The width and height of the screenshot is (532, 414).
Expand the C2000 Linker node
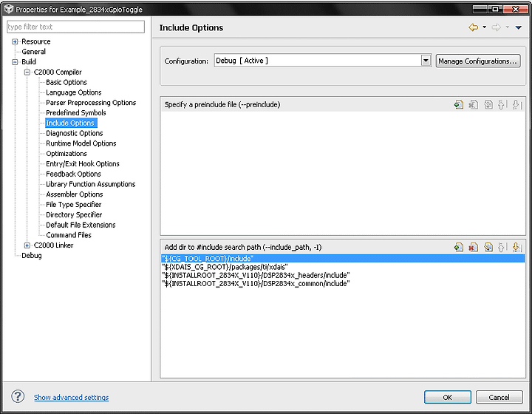[27, 245]
